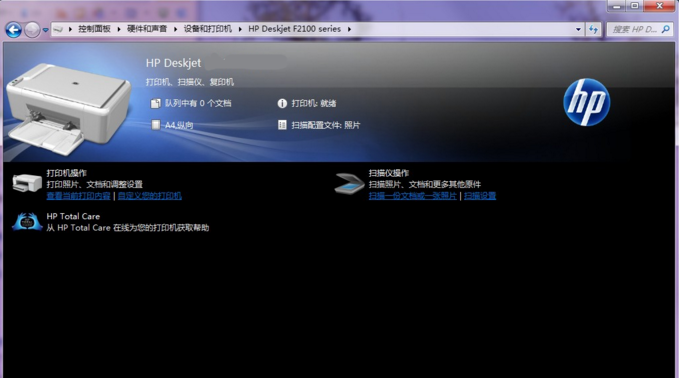The height and width of the screenshot is (378, 679).
Task: Select the 打印机、扫描仪、复印机 description text
Action: [x=190, y=82]
